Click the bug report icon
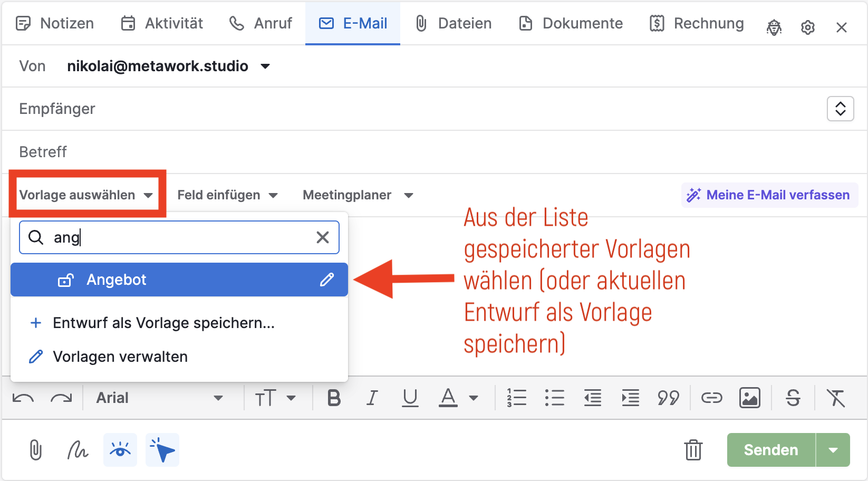The image size is (868, 481). point(774,27)
